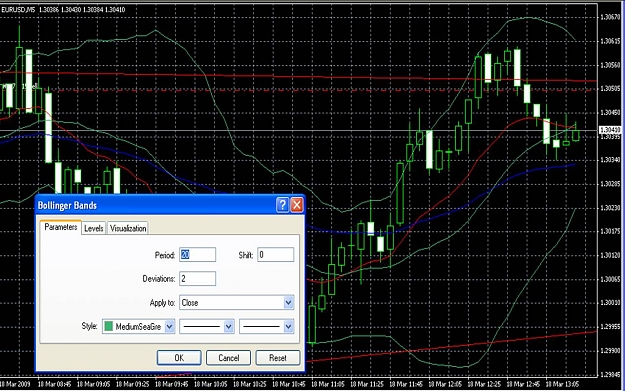
Task: Open the Visualization tab
Action: pos(128,228)
